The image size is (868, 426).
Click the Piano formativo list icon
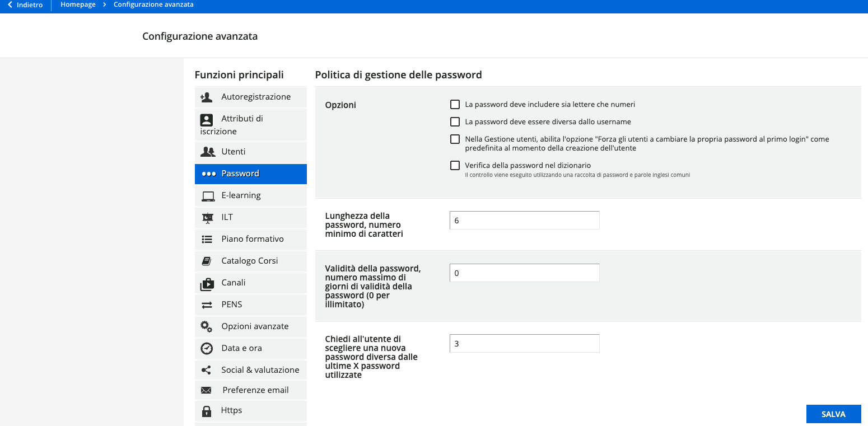206,239
